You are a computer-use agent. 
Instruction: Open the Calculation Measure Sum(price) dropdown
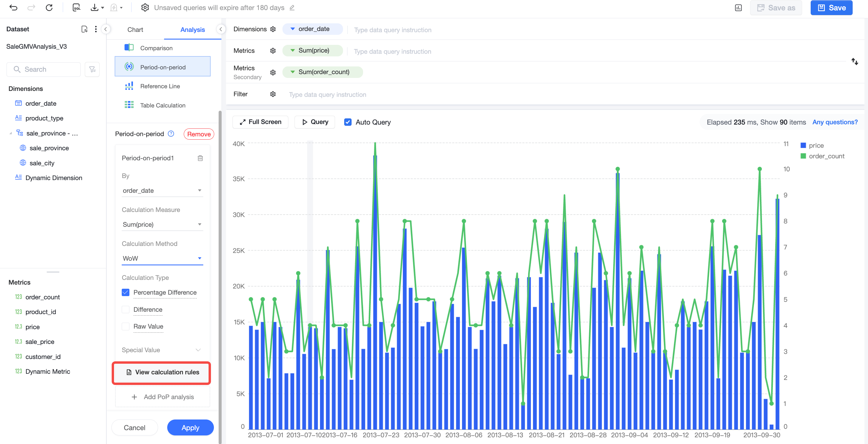pos(162,224)
